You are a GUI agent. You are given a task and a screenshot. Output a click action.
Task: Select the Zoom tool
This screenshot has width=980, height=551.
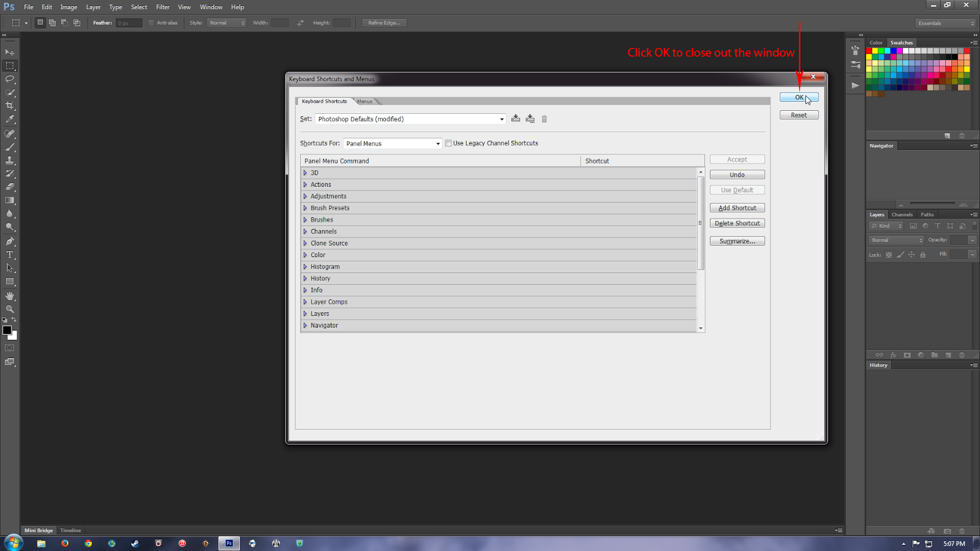pyautogui.click(x=10, y=309)
